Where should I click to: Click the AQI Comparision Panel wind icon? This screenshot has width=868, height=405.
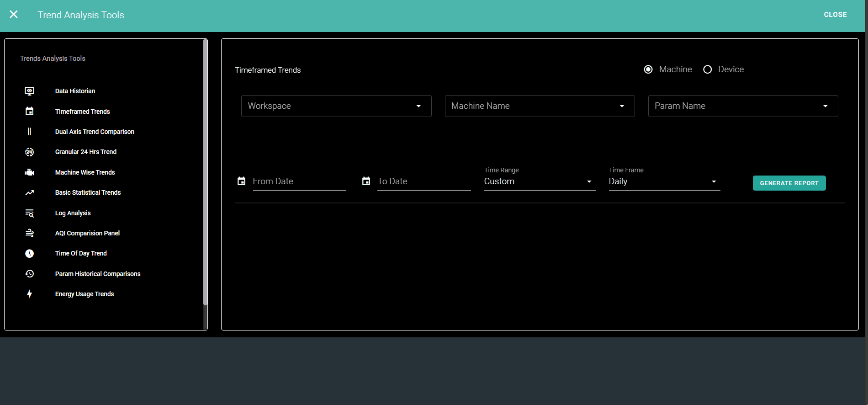coord(29,233)
